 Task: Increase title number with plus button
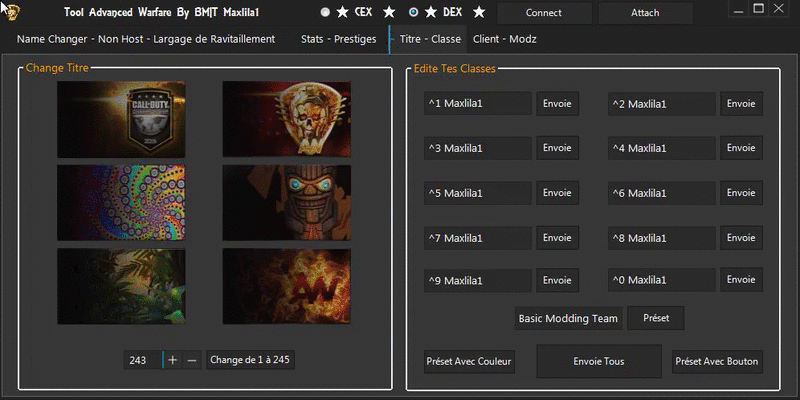click(172, 360)
